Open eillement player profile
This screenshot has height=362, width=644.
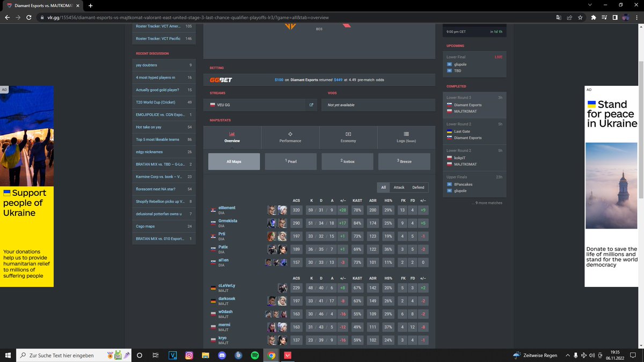tap(226, 208)
